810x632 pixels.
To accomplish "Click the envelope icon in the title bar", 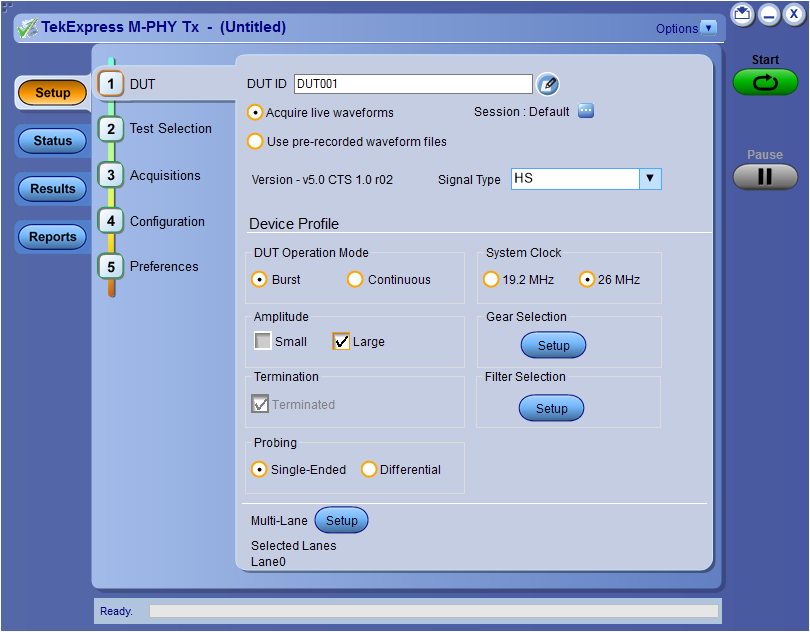I will coord(741,14).
